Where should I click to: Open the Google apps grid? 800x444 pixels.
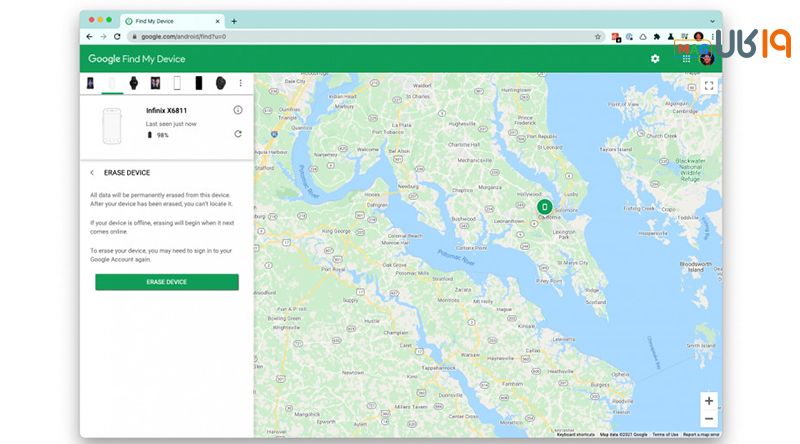[686, 59]
